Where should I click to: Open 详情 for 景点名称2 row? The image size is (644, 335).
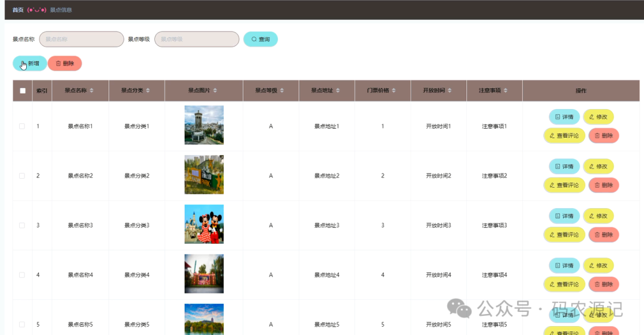point(564,166)
